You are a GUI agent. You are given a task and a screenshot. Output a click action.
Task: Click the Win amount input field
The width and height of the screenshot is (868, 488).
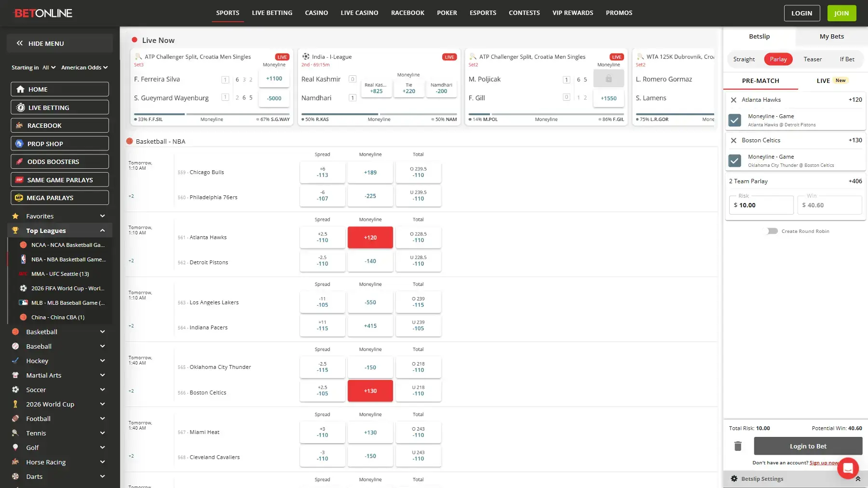tap(830, 205)
